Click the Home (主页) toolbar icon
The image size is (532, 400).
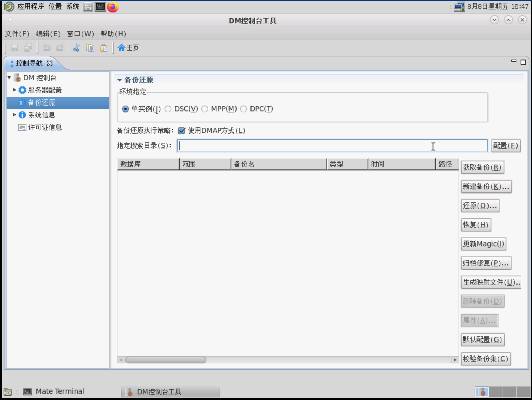click(128, 48)
